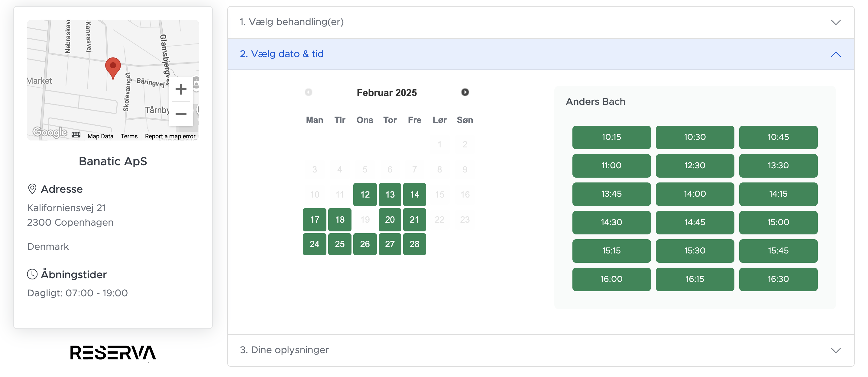The image size is (868, 377).
Task: Zoom in on the map with plus icon
Action: (x=181, y=89)
